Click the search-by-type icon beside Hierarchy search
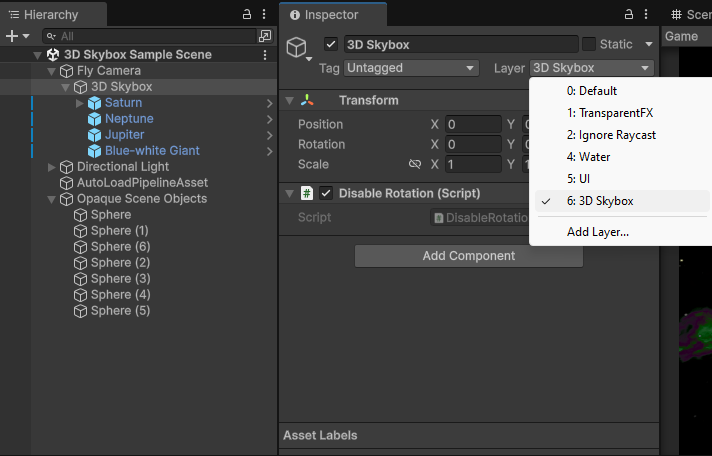This screenshot has height=456, width=712. pyautogui.click(x=264, y=36)
